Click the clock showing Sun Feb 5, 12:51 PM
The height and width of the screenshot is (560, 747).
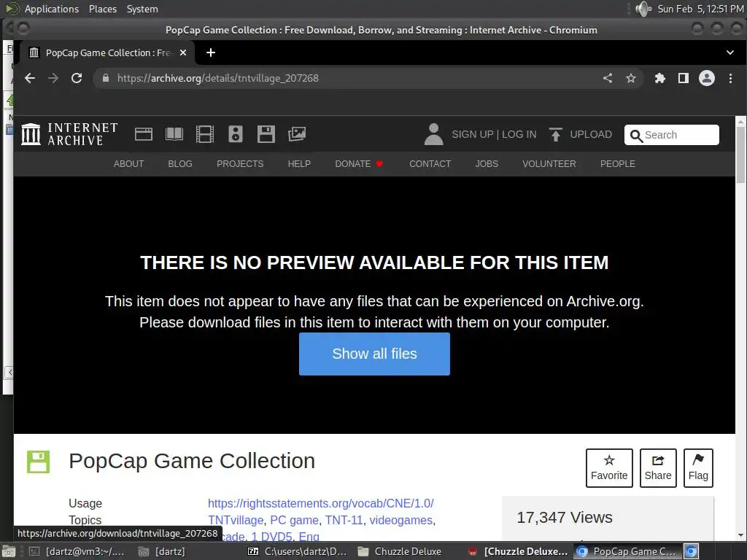click(x=700, y=9)
